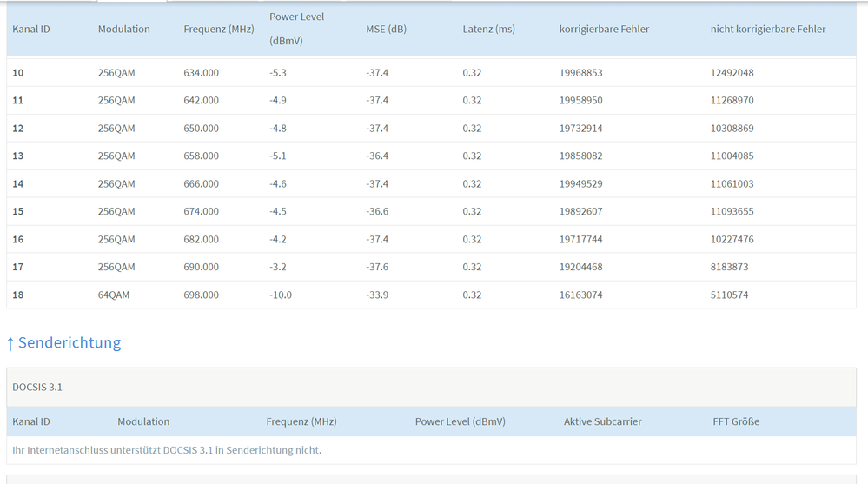Select frequency value 690.000
The width and height of the screenshot is (868, 484).
pyautogui.click(x=201, y=267)
